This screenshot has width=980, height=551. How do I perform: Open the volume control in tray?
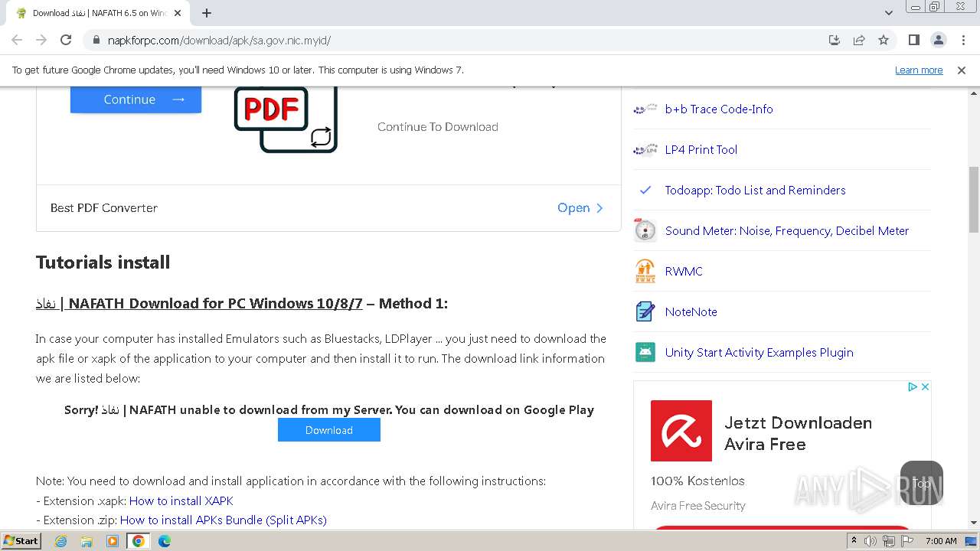(x=871, y=541)
